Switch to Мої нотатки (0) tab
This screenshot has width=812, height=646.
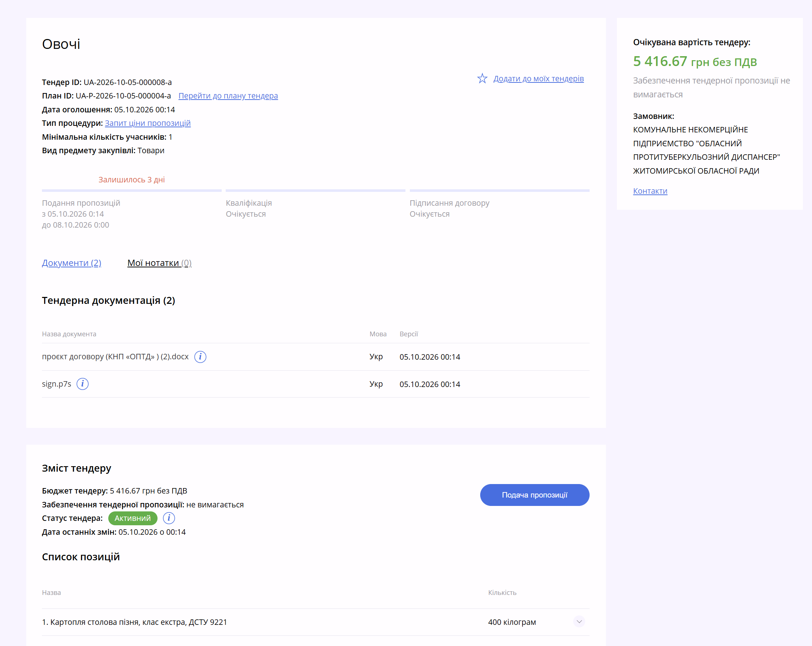coord(159,263)
